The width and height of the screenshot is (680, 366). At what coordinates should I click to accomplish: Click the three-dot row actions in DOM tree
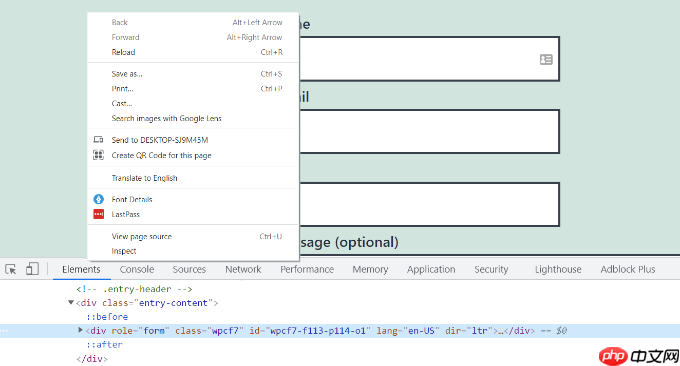point(4,331)
